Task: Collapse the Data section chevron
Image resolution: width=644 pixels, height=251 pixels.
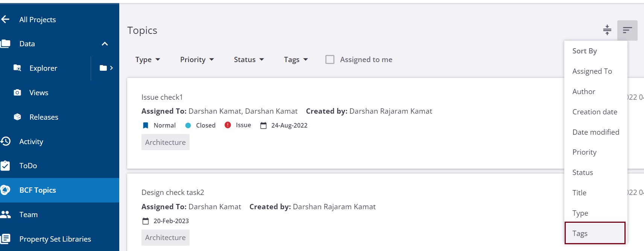Action: coord(105,44)
